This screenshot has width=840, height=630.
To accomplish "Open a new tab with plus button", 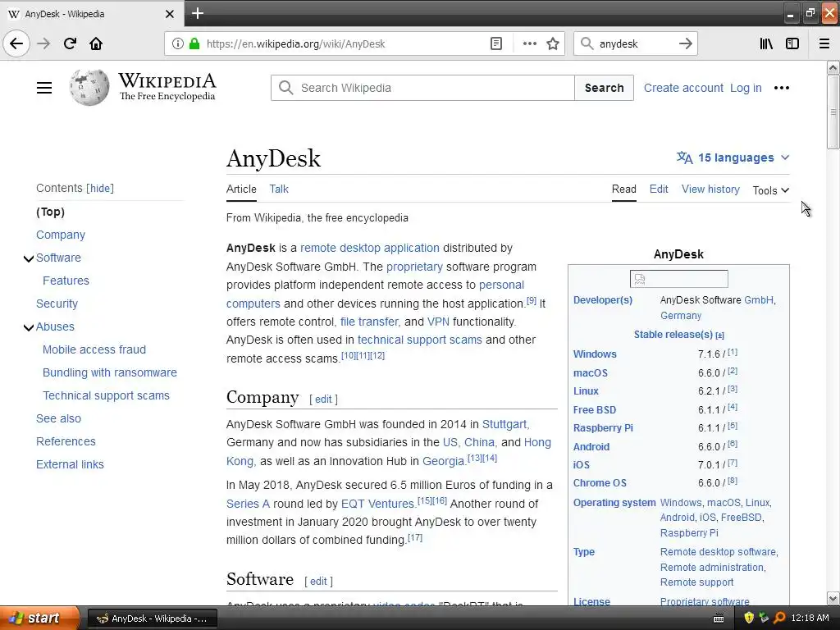I will point(197,13).
